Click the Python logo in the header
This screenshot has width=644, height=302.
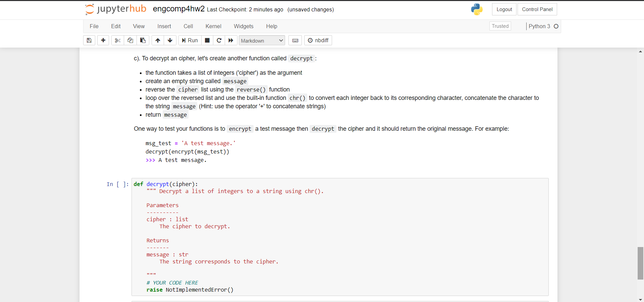pos(477,9)
